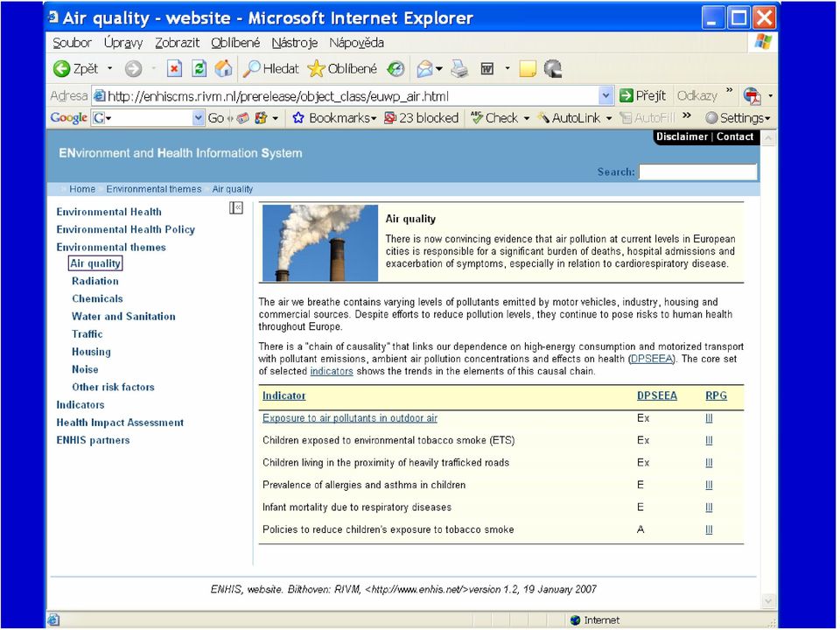Click the page scrollbar down arrow

point(767,601)
